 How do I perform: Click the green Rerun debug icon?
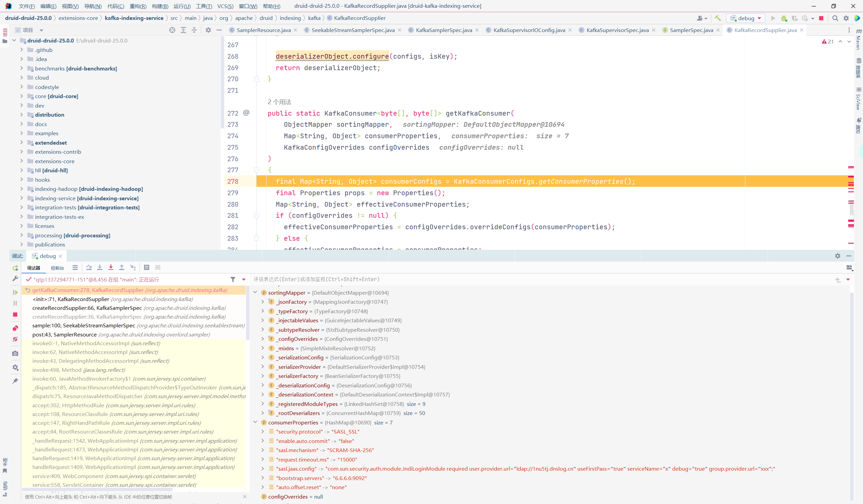coord(15,268)
